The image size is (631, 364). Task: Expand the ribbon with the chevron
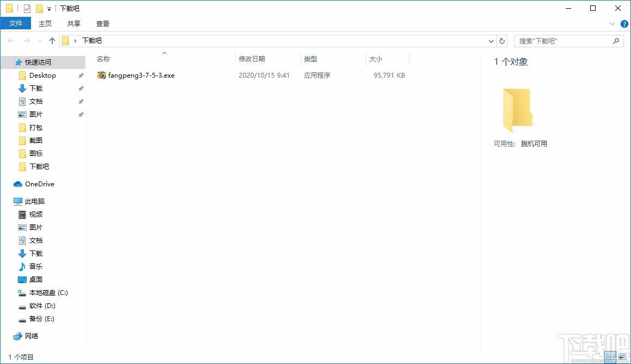click(613, 24)
